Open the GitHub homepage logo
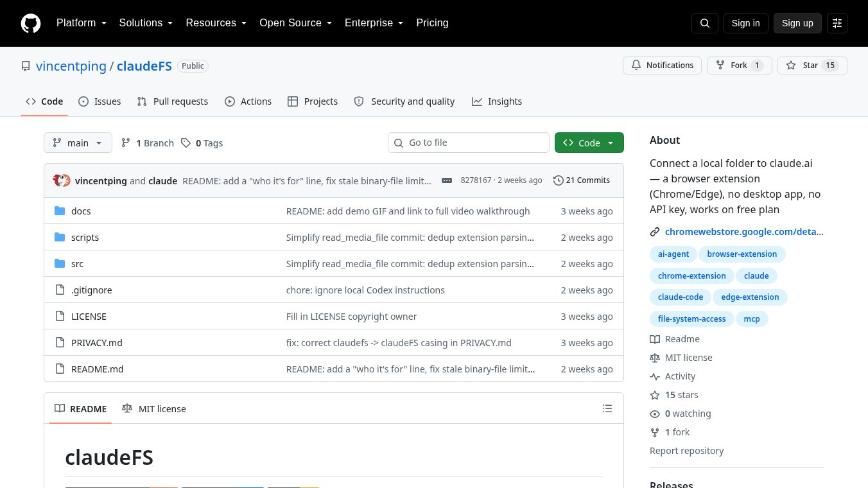The image size is (868, 488). click(31, 23)
